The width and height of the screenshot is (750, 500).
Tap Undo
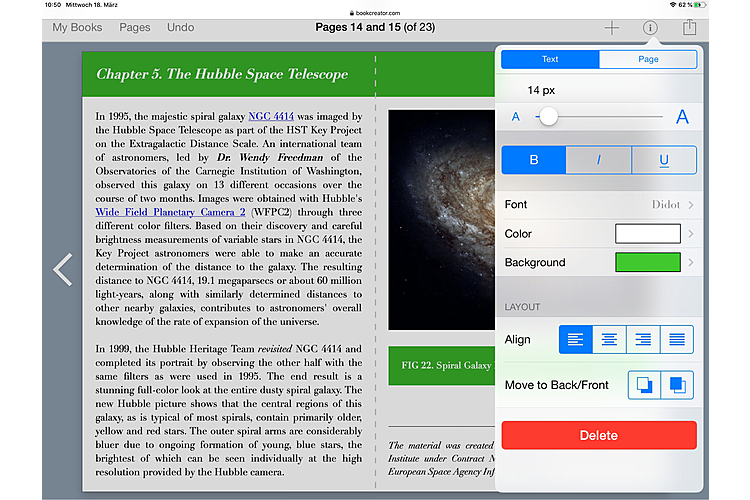tap(180, 27)
